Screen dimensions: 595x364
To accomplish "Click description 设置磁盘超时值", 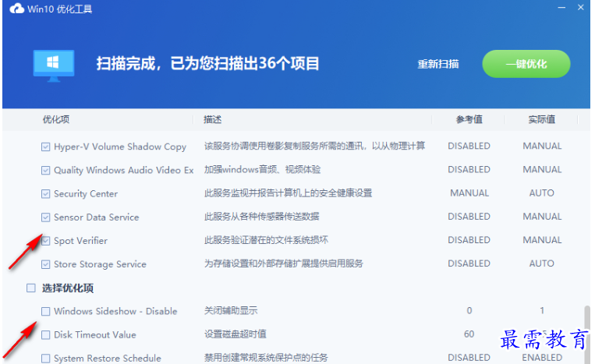I will click(x=236, y=334).
